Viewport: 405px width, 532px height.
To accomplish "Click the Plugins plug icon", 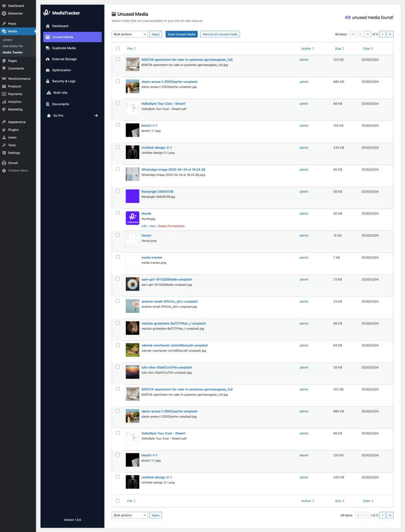I will click(4, 130).
